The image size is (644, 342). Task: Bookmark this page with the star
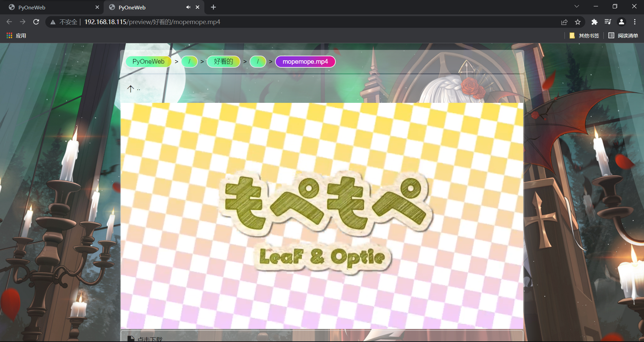pos(578,22)
